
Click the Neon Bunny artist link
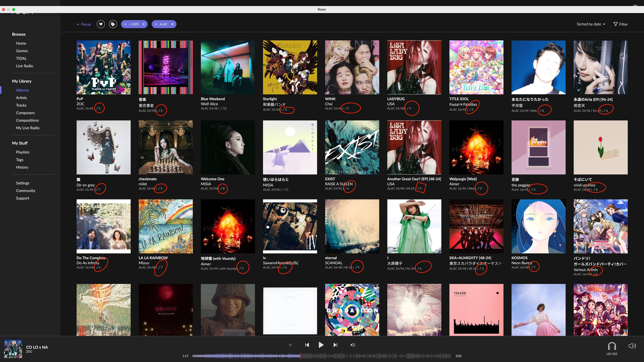[x=522, y=263]
